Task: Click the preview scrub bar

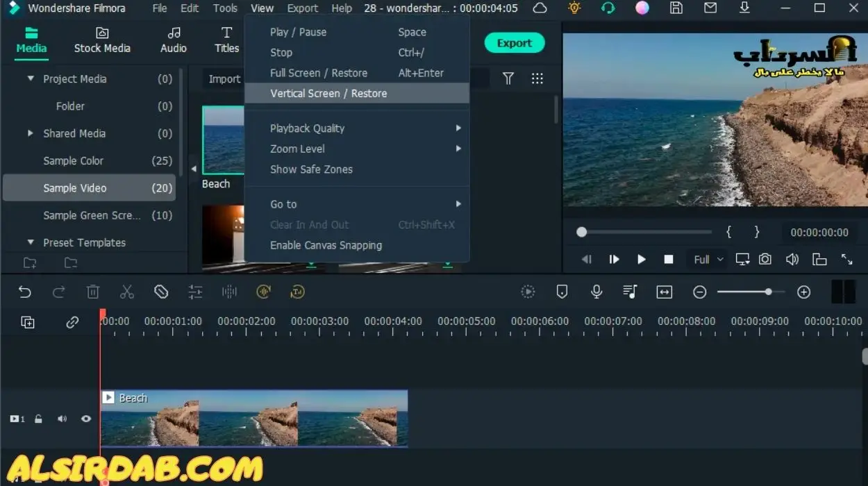Action: click(x=644, y=232)
